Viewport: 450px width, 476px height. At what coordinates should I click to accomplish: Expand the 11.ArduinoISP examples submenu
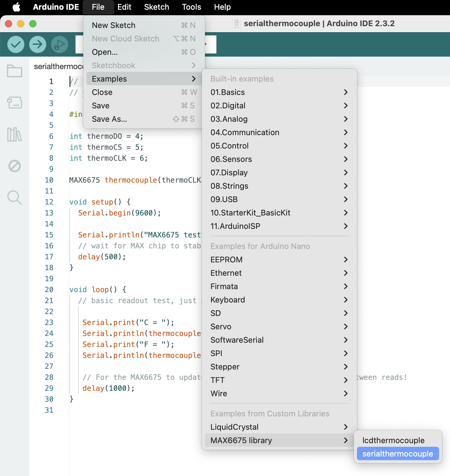coord(279,226)
